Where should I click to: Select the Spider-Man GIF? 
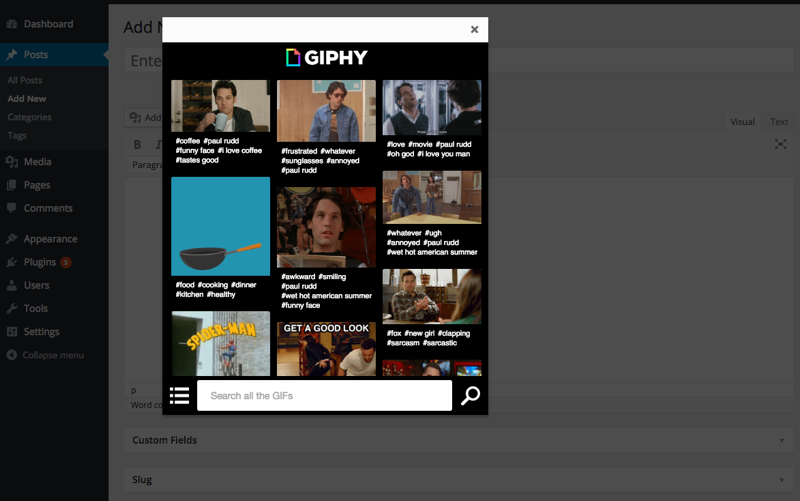point(220,344)
